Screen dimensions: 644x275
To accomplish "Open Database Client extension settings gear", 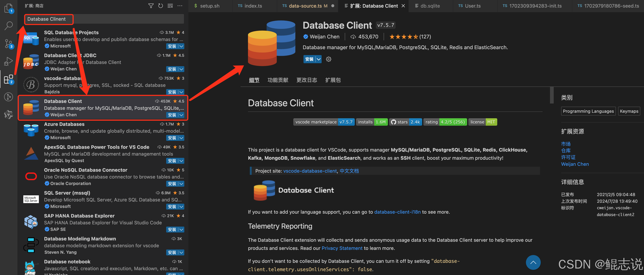I will click(x=328, y=59).
